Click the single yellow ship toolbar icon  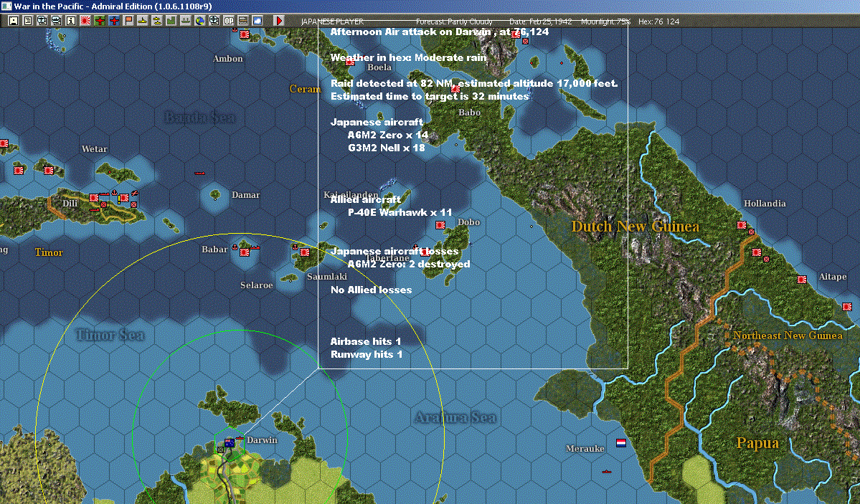143,21
